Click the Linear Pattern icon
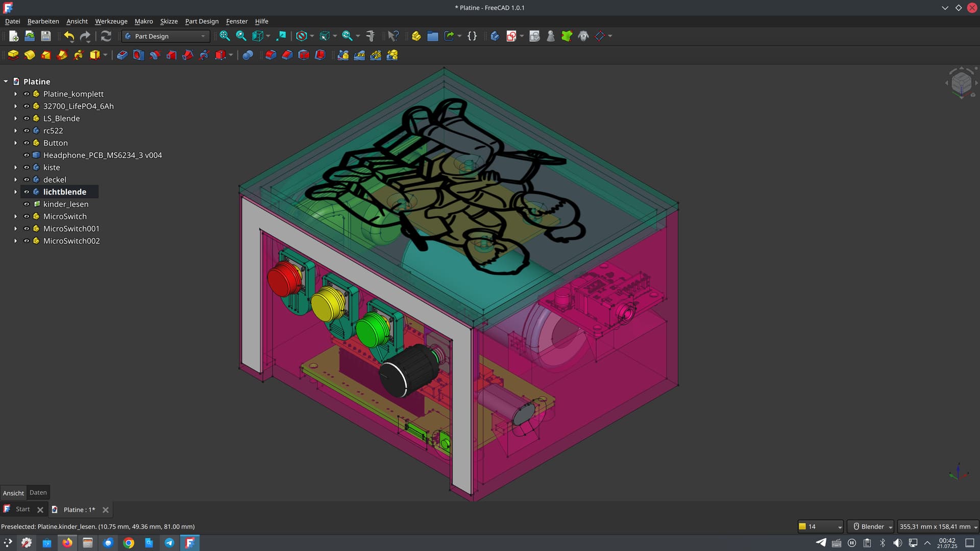Viewport: 980px width, 551px height. (359, 55)
